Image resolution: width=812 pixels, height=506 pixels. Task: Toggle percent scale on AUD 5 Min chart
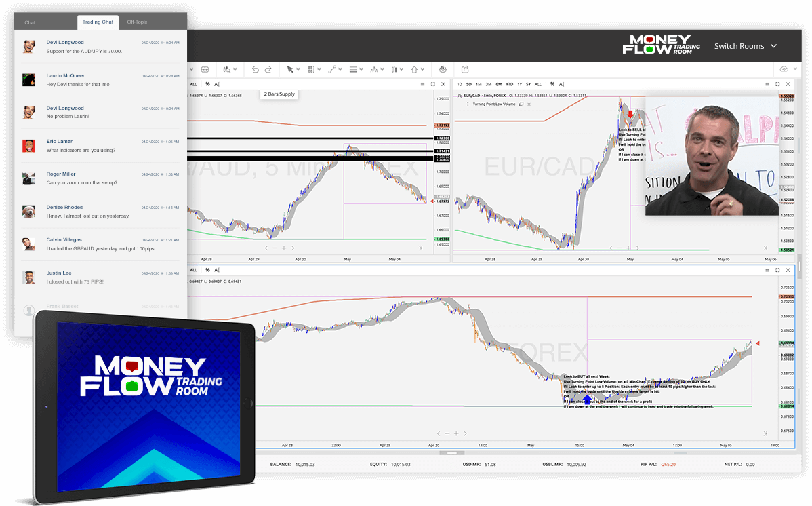pyautogui.click(x=207, y=84)
